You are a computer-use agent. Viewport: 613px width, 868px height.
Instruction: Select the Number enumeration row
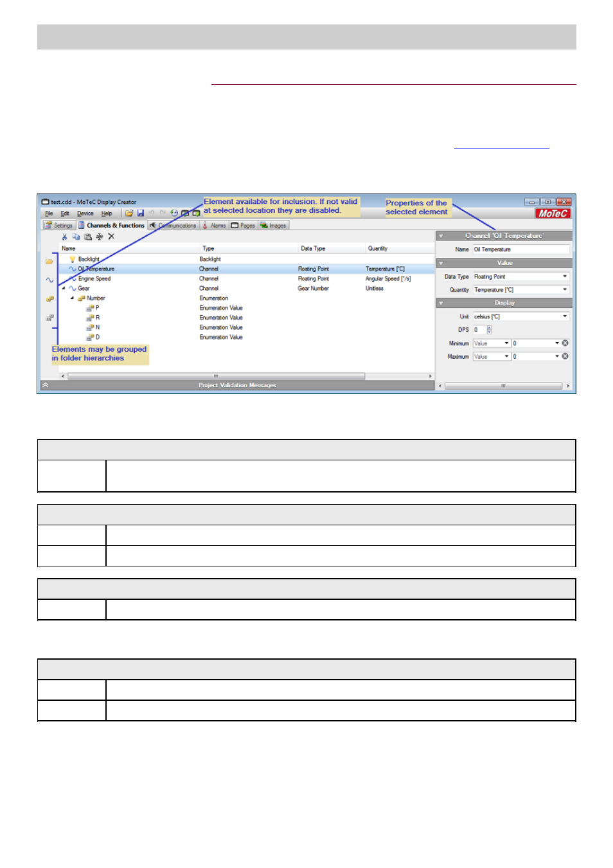(x=247, y=298)
